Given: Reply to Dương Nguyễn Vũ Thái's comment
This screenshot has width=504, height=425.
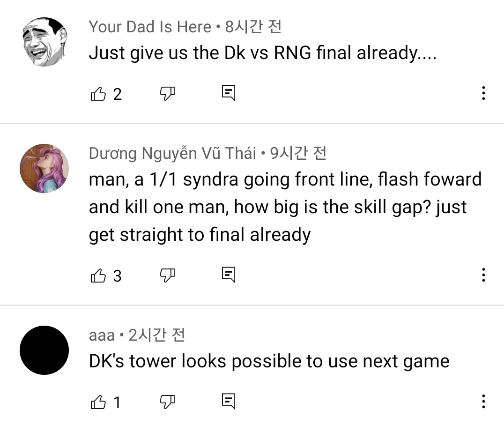Looking at the screenshot, I should coord(229,275).
